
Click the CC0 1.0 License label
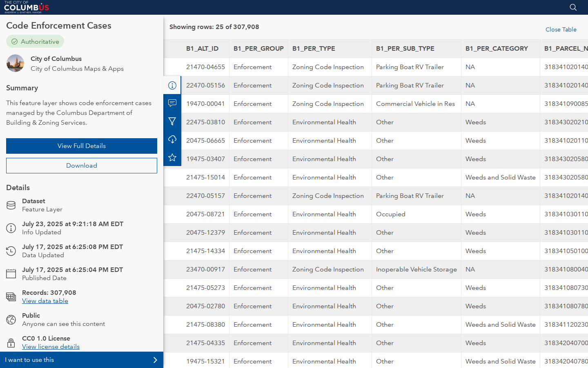point(46,339)
